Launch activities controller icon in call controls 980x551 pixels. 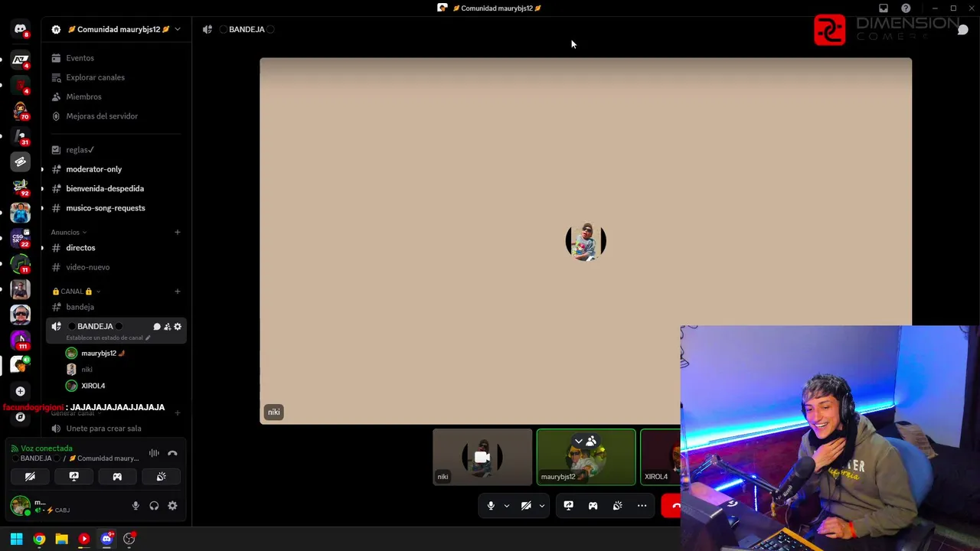[593, 506]
